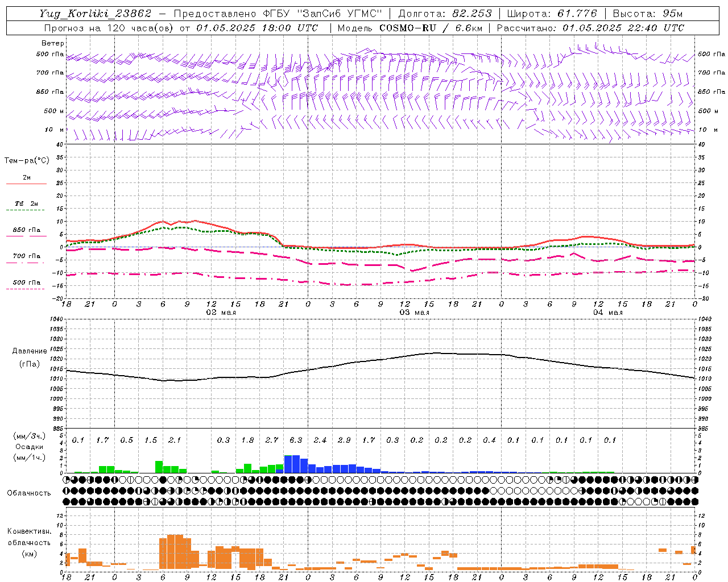Viewport: 728px width, 582px height.
Task: Click the 2.1 precipitation total value
Action: pos(175,440)
